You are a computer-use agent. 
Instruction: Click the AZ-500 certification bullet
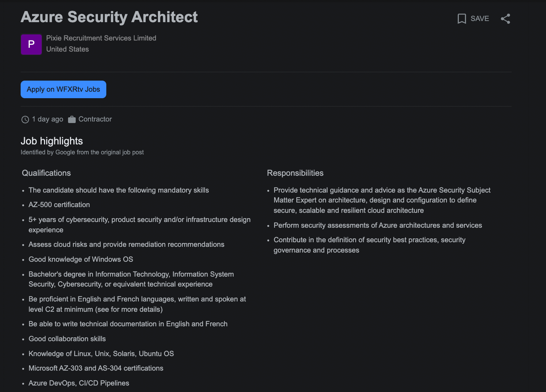(59, 205)
